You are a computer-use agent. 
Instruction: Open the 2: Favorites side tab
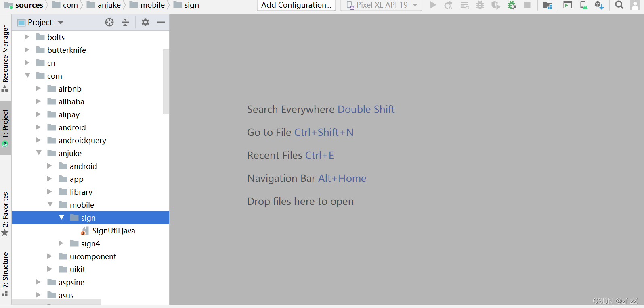tap(5, 214)
